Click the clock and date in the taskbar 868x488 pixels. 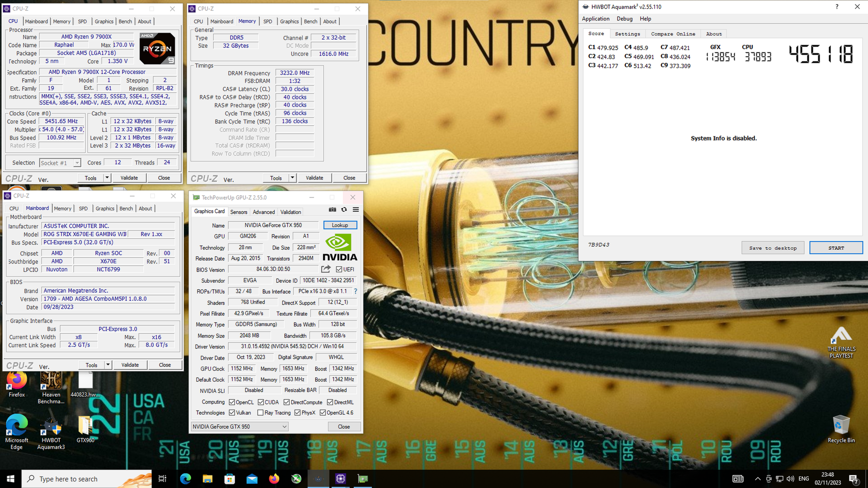pos(828,479)
